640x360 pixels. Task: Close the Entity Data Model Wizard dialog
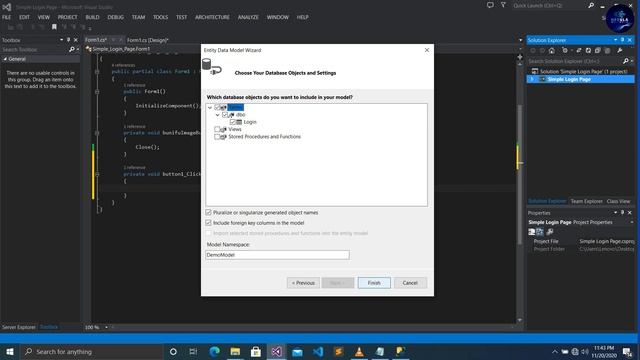click(427, 50)
